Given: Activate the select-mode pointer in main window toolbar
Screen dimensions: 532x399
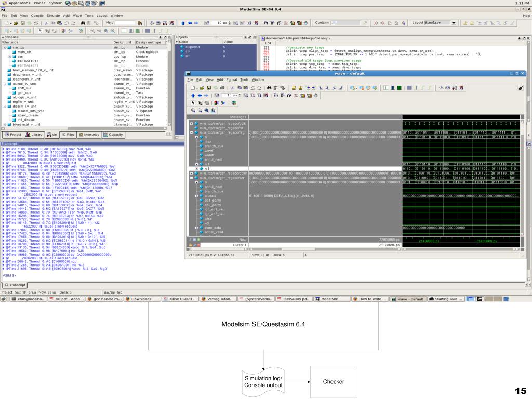Looking at the screenshot, I should (x=40, y=31).
